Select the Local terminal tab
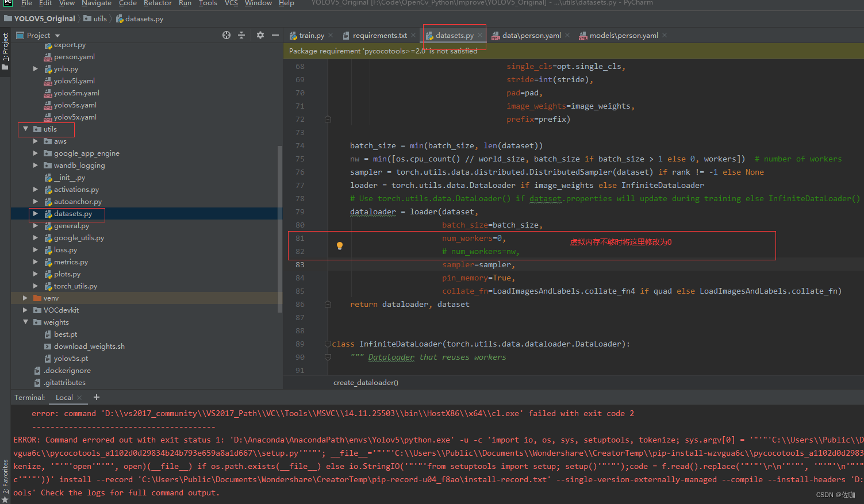The height and width of the screenshot is (504, 864). 64,398
